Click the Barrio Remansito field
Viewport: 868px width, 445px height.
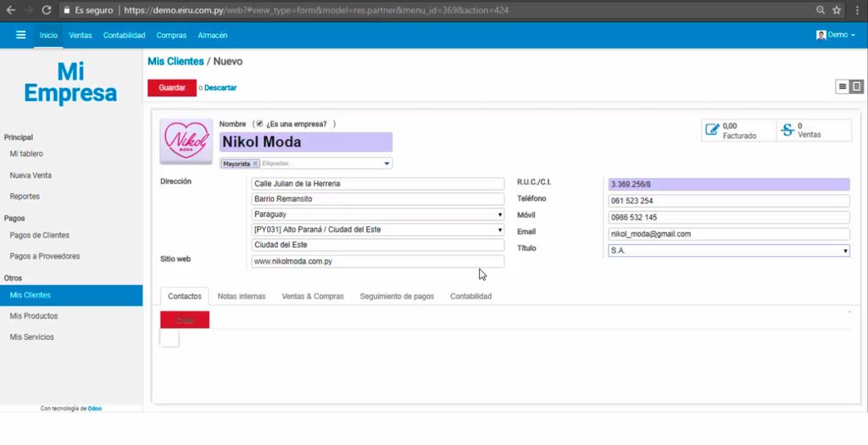[377, 198]
